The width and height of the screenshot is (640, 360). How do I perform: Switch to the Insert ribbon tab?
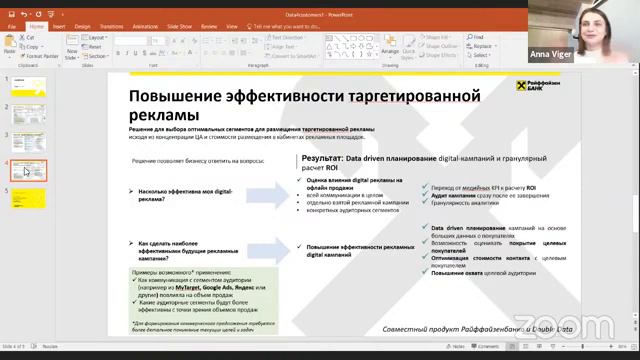coord(59,27)
